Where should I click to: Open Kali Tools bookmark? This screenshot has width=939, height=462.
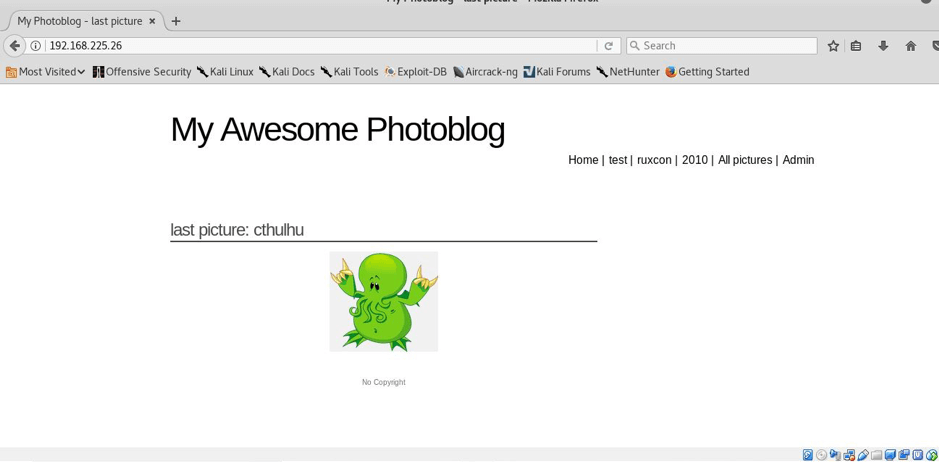click(x=349, y=72)
